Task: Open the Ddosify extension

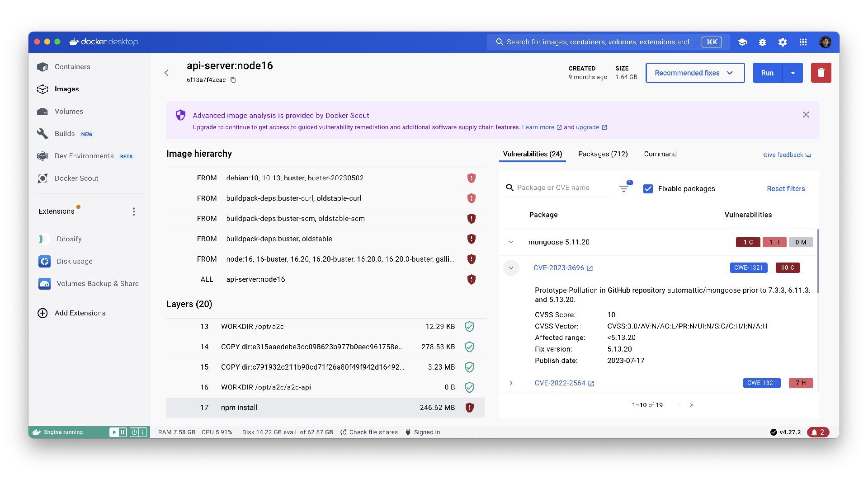Action: coord(69,239)
